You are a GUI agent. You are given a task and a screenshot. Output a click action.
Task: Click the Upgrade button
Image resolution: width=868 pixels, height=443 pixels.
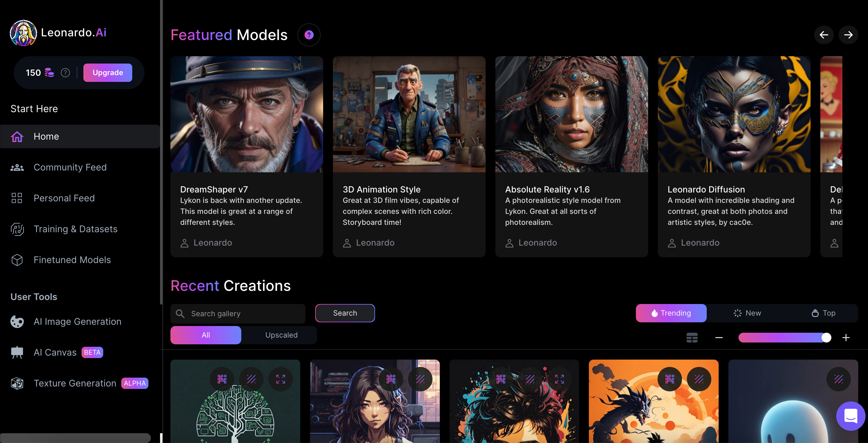coord(108,72)
